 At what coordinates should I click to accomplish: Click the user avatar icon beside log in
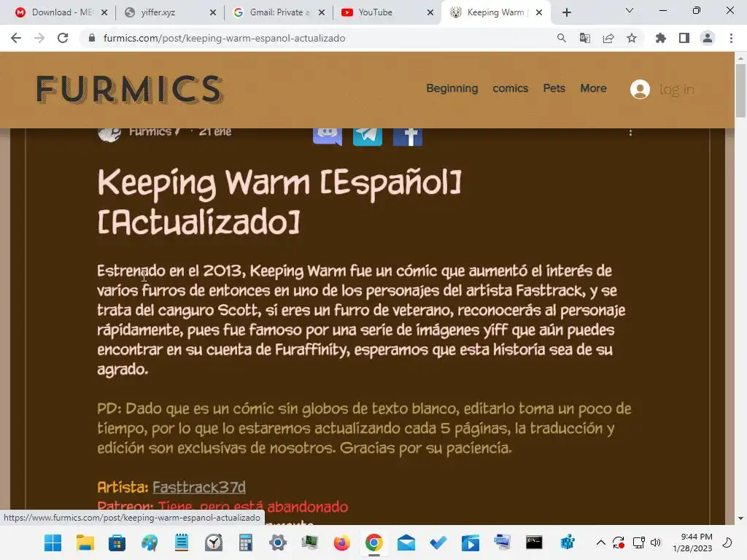pos(640,89)
